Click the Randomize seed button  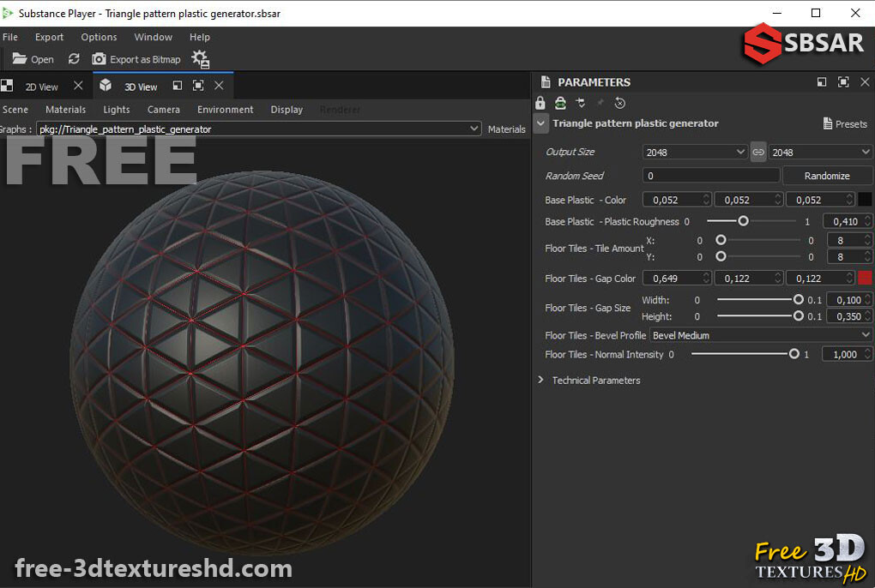(x=827, y=176)
